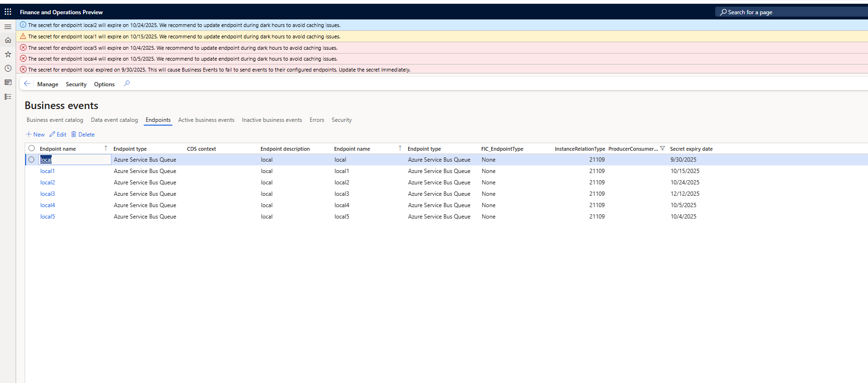
Task: Click the 10/24/2025 expiry date cell
Action: 685,182
